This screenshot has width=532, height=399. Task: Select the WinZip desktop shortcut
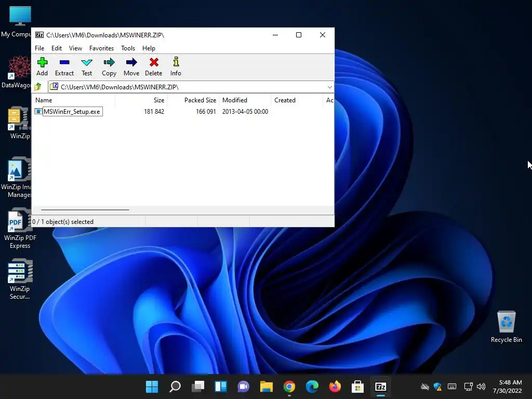(19, 123)
